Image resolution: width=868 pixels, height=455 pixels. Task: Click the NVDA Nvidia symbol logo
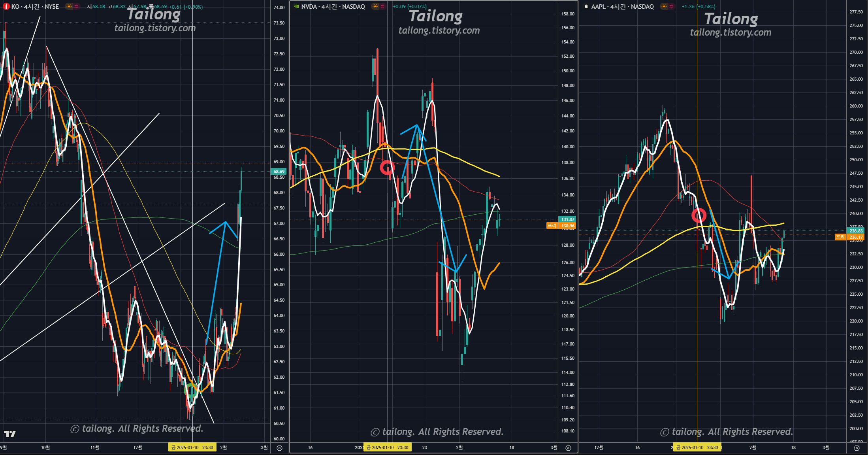click(x=296, y=7)
